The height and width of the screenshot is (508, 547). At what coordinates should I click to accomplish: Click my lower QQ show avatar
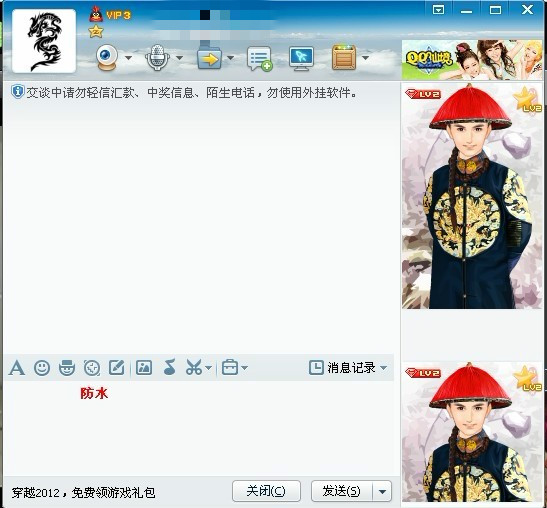[472, 432]
